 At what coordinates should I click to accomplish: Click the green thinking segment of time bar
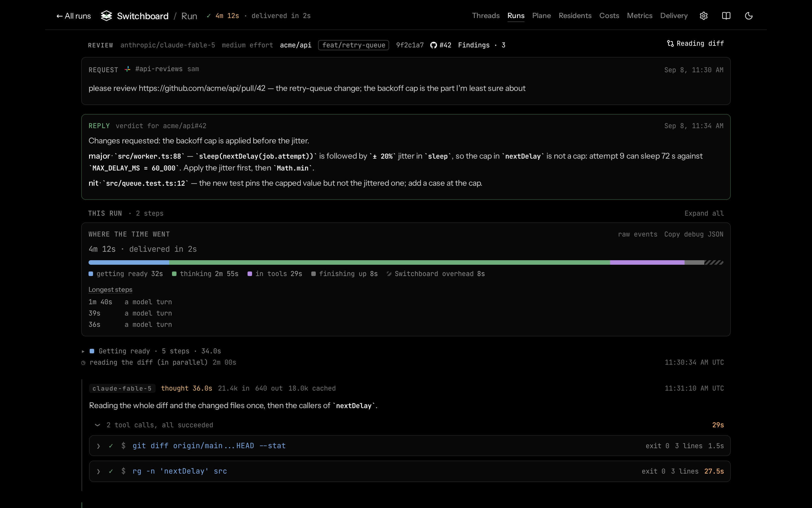click(390, 262)
